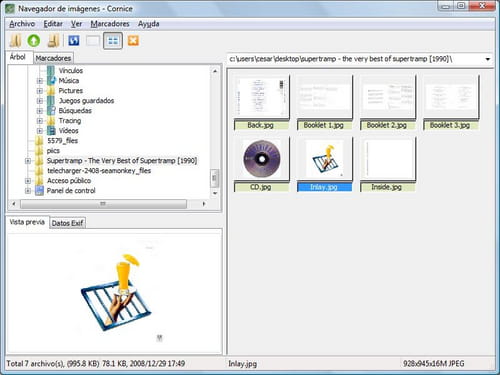This screenshot has width=500, height=375.
Task: Click the first folder toolbar icon
Action: pyautogui.click(x=15, y=41)
